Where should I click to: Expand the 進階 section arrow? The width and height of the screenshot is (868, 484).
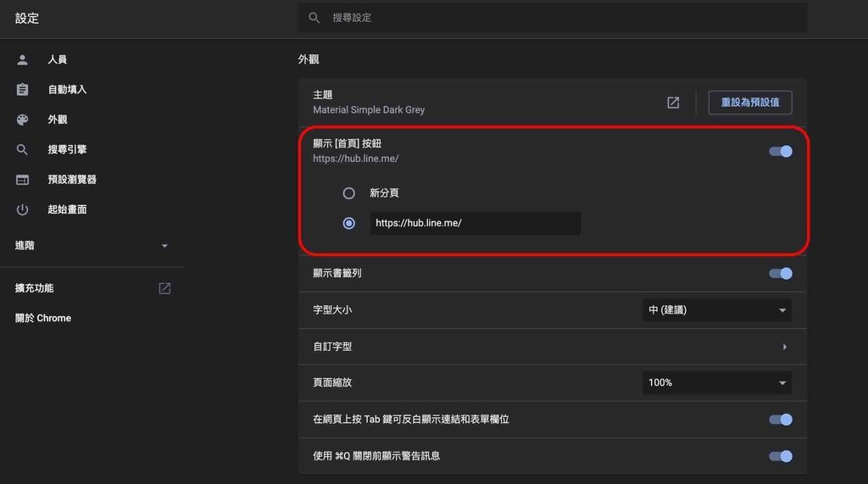coord(164,246)
